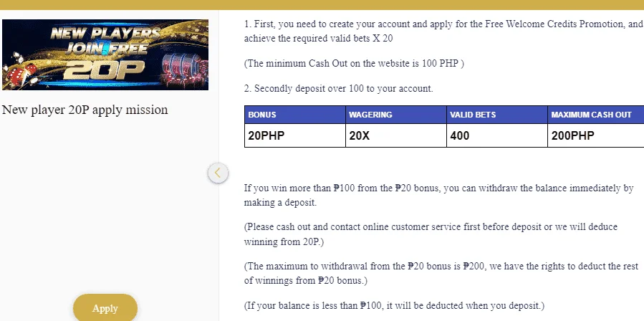Click the minimum Cash Out 100 PHP note

[354, 64]
